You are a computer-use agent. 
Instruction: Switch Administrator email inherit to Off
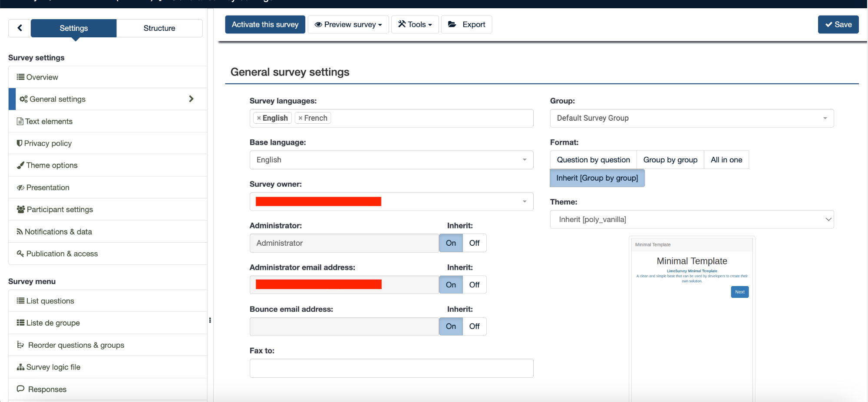tap(474, 285)
